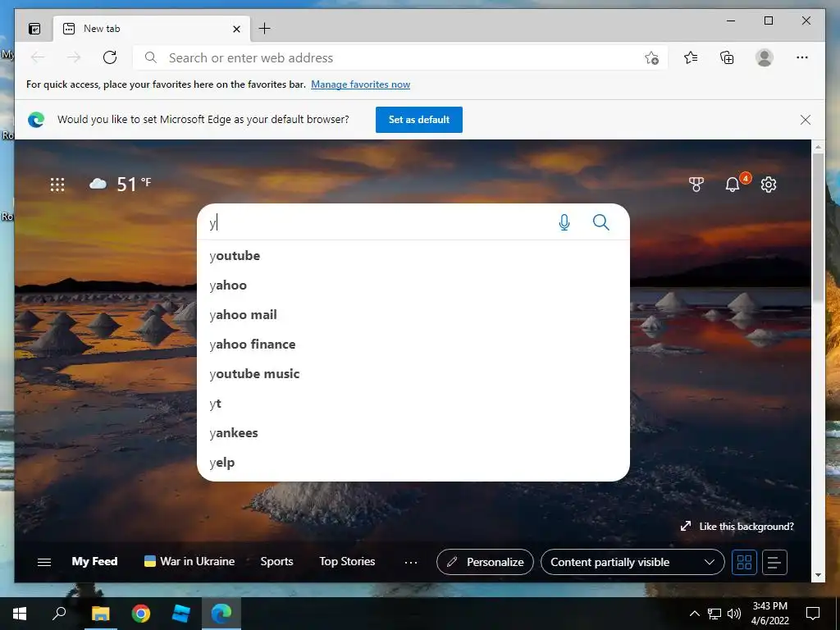This screenshot has height=630, width=840.
Task: Open Google Chrome from taskbar
Action: click(x=141, y=614)
